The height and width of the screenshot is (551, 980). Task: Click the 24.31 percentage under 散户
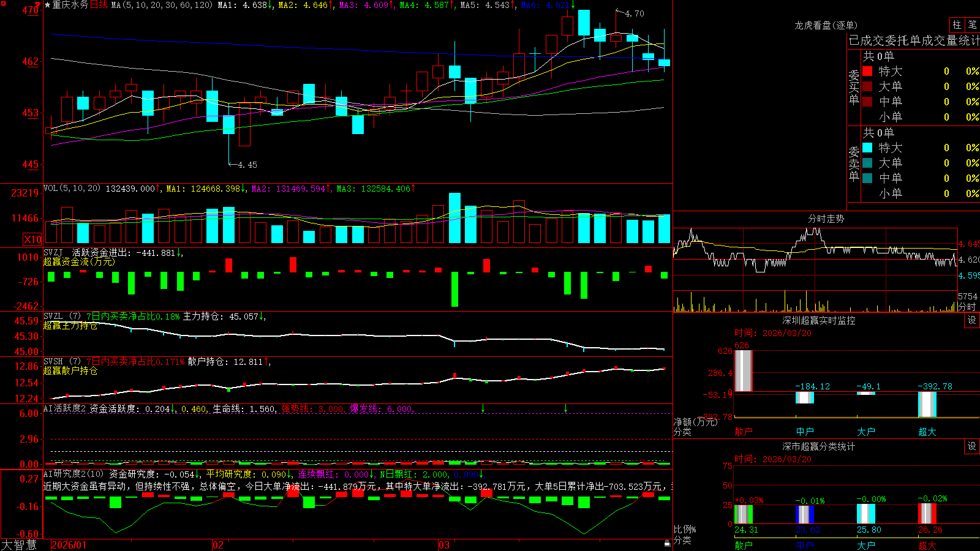click(x=746, y=530)
